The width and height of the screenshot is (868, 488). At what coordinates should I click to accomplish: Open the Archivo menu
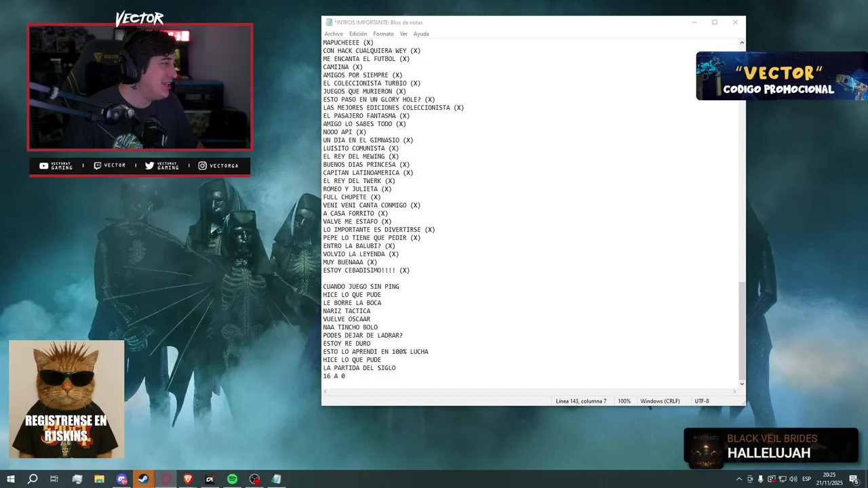[x=334, y=34]
